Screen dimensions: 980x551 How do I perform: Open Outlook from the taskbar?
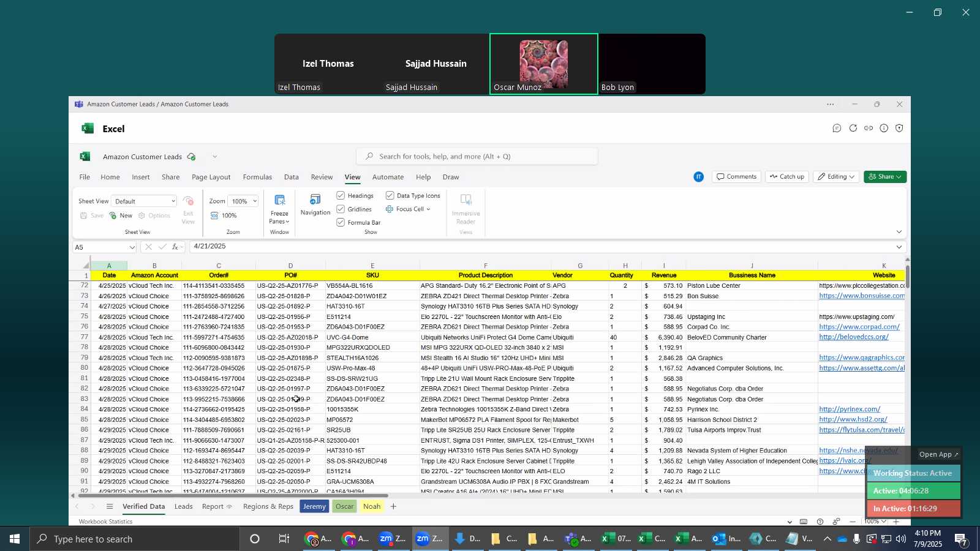point(727,539)
